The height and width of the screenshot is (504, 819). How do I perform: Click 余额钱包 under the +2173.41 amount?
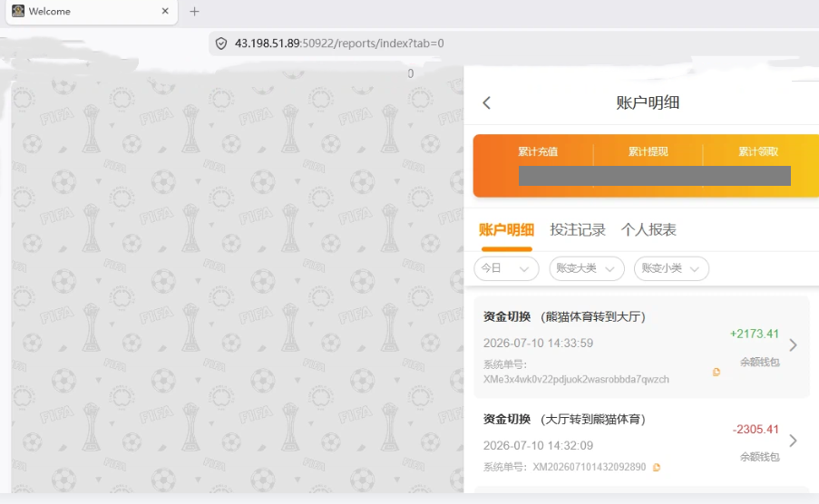pyautogui.click(x=759, y=362)
